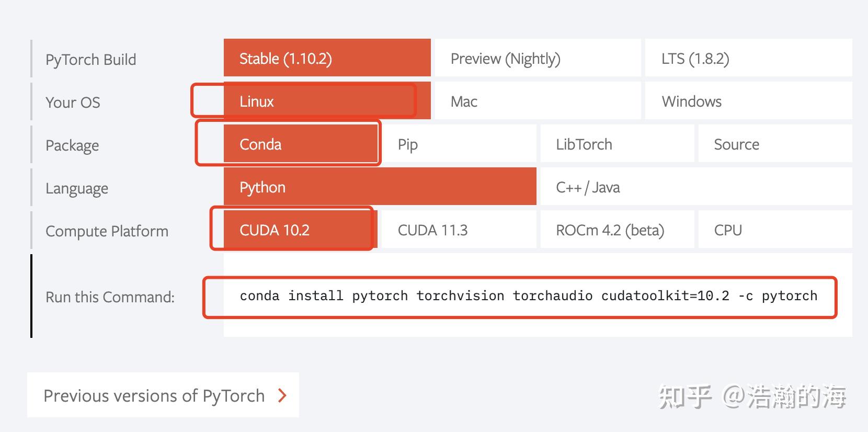Image resolution: width=868 pixels, height=432 pixels.
Task: Select the CPU compute platform
Action: [775, 230]
